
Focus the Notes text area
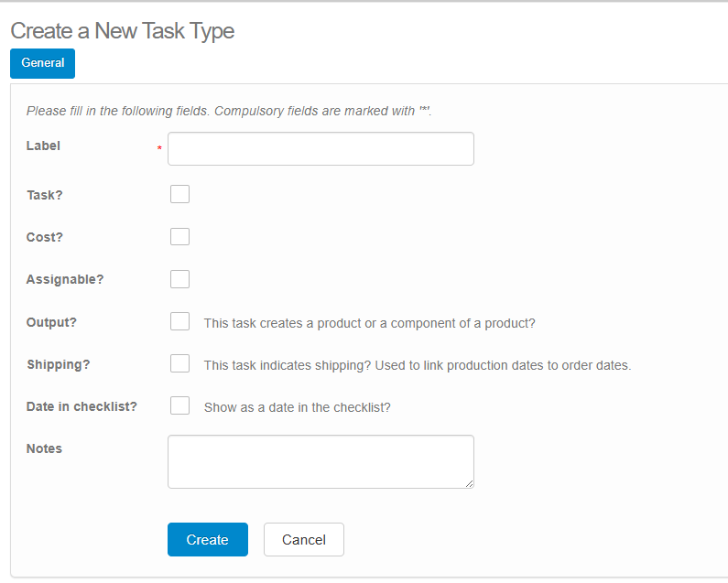(x=321, y=461)
